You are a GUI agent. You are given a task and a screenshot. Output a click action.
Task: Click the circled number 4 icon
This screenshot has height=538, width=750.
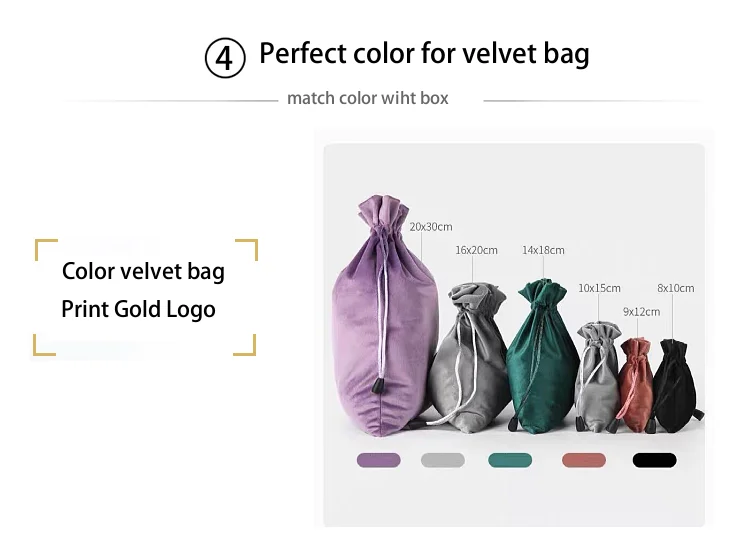click(x=225, y=58)
